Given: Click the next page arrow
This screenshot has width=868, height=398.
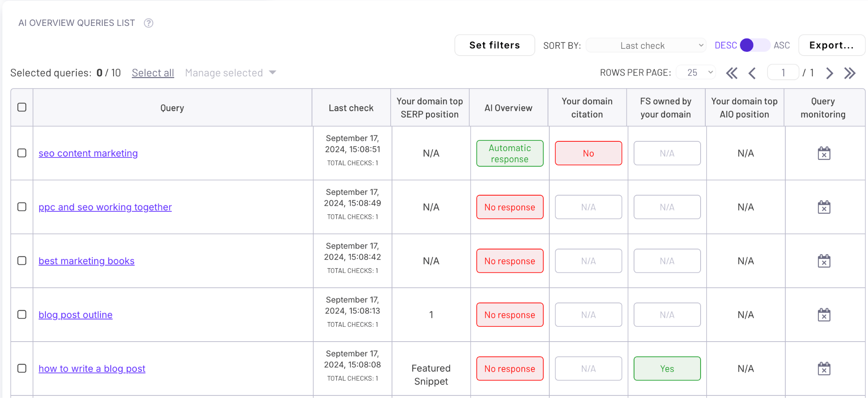Looking at the screenshot, I should (829, 73).
